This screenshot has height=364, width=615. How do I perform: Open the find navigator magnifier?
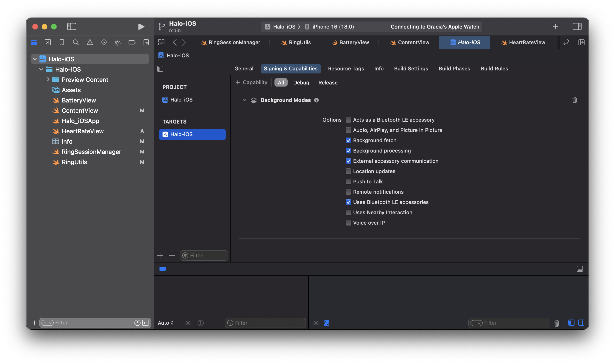(x=76, y=42)
